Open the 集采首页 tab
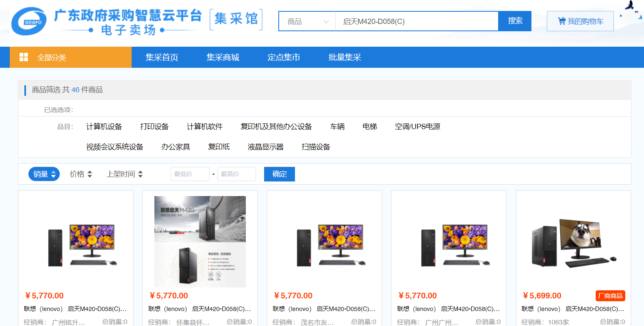This screenshot has width=644, height=326. pyautogui.click(x=162, y=57)
